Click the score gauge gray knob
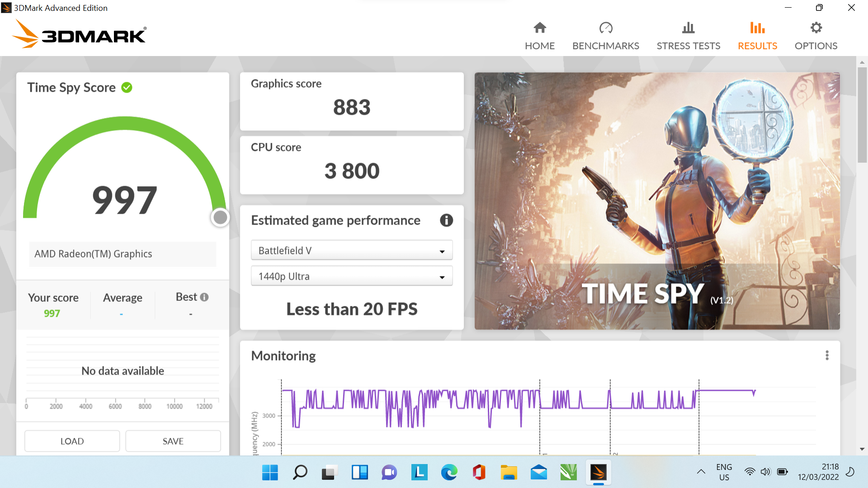This screenshot has width=868, height=488. tap(220, 217)
